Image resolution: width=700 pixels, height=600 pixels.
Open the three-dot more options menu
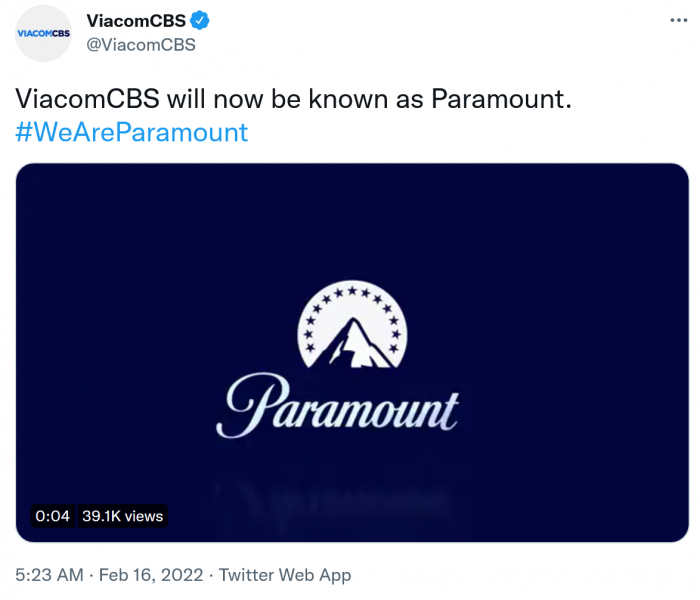point(677,21)
